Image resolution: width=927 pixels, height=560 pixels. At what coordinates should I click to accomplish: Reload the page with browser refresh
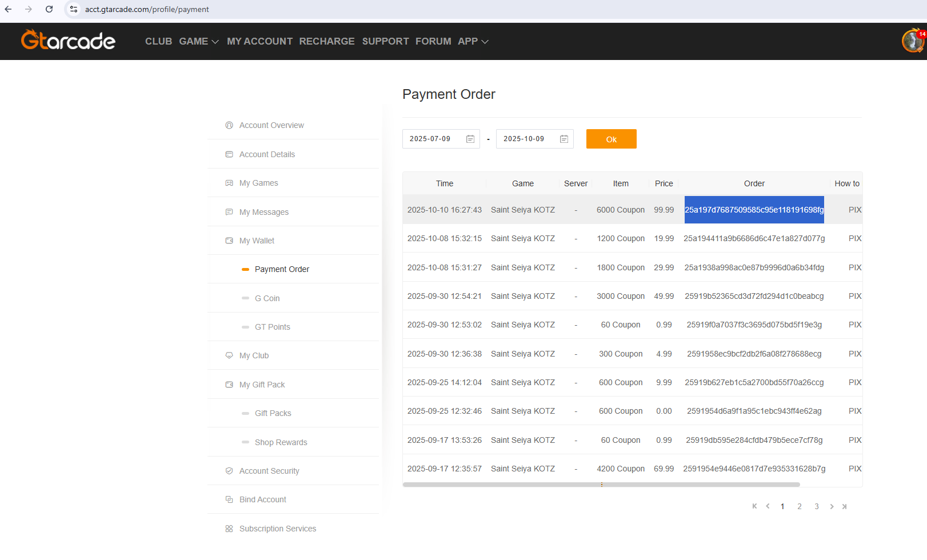tap(49, 9)
